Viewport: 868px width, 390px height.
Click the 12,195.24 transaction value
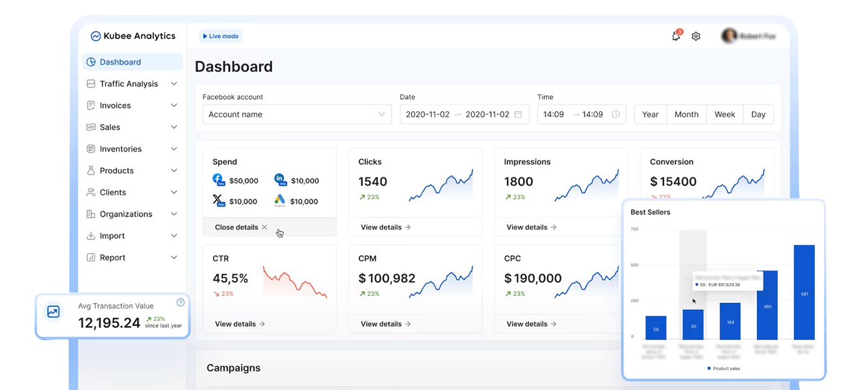[x=109, y=323]
